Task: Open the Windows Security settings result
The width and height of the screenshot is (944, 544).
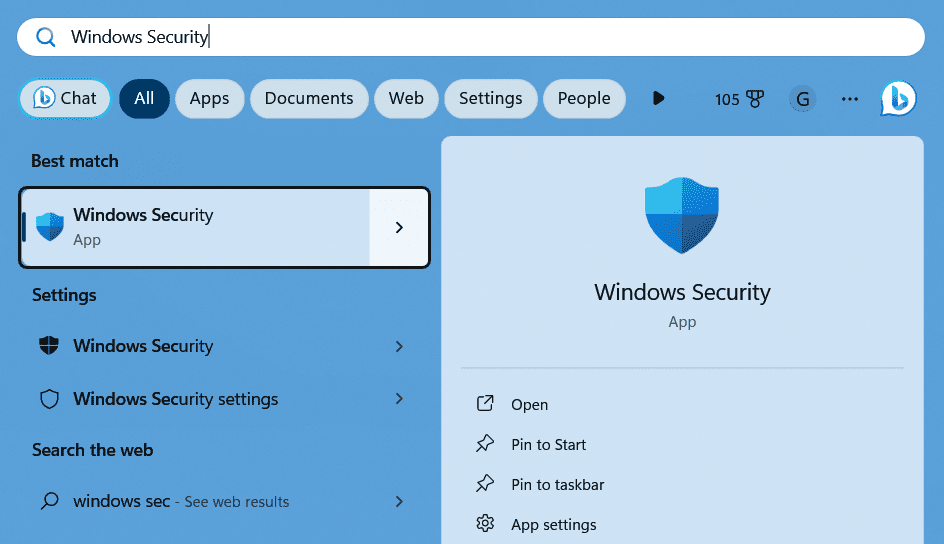Action: click(x=176, y=399)
